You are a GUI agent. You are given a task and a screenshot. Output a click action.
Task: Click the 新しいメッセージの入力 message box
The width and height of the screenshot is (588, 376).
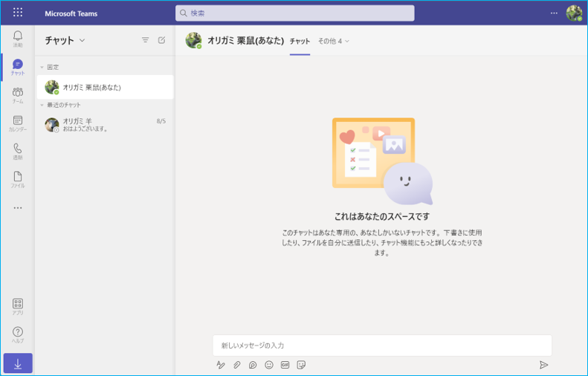(x=381, y=346)
